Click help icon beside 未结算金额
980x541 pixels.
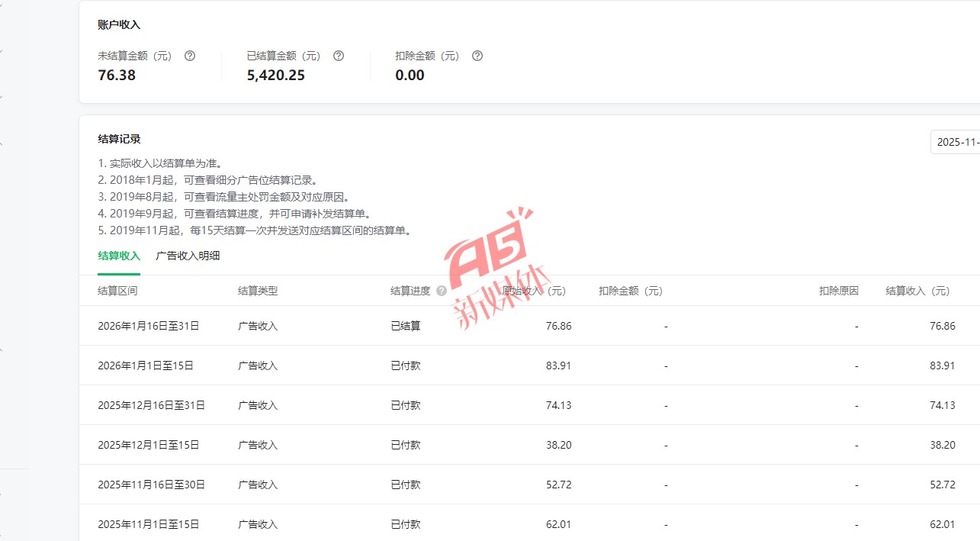click(190, 56)
